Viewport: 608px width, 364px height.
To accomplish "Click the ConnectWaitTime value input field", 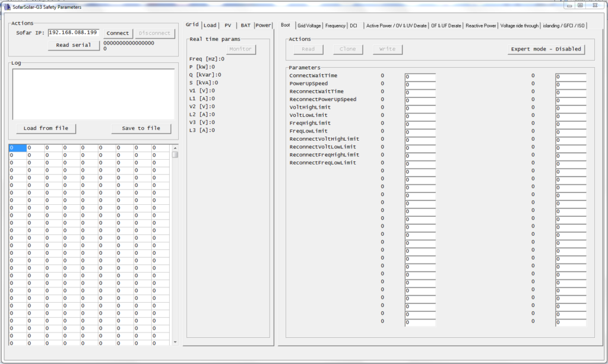I will [420, 77].
